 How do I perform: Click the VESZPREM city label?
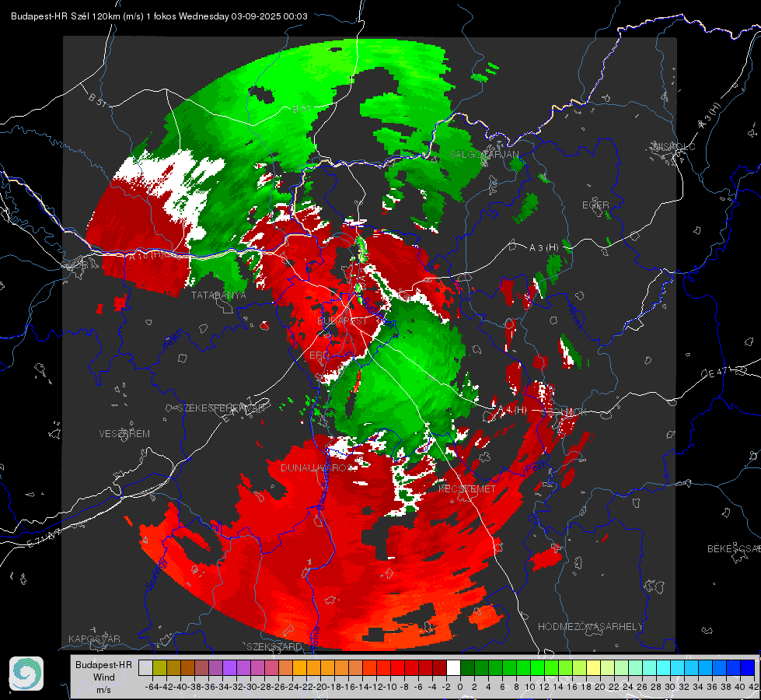[x=124, y=434]
